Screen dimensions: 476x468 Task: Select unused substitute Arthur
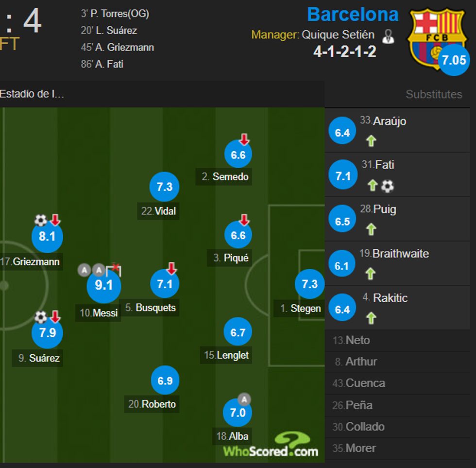click(361, 362)
